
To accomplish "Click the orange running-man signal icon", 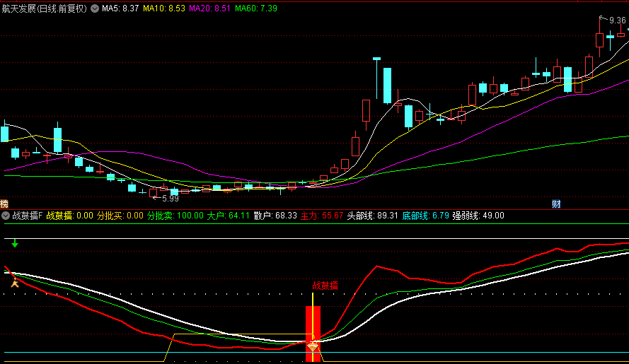I will [15, 283].
